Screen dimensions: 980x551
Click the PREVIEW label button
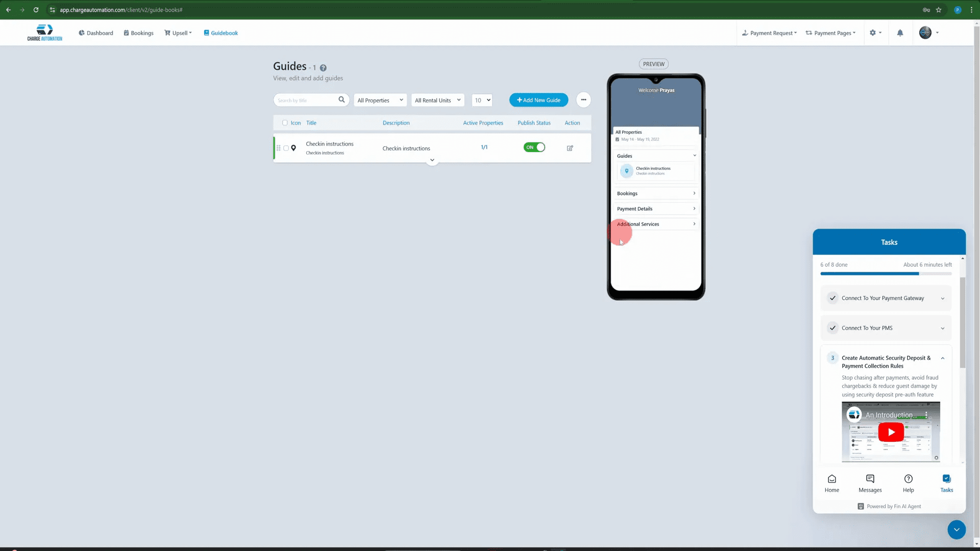(654, 64)
